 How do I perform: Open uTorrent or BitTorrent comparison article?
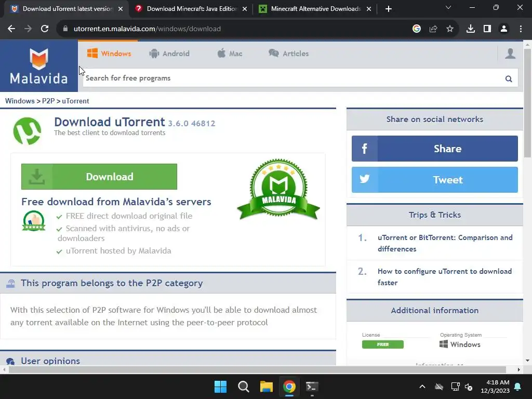(x=445, y=243)
